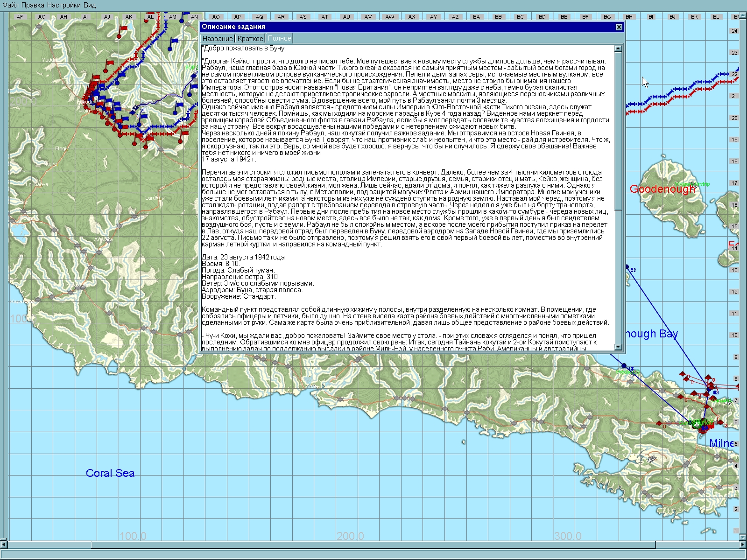Open the Правка menu
The height and width of the screenshot is (560, 747).
pyautogui.click(x=33, y=5)
